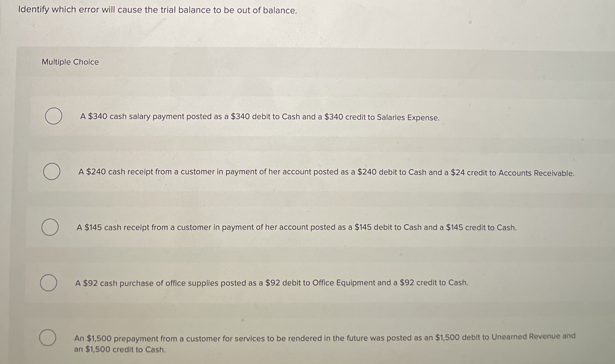Select the $240 cash receipt answer radio button
Viewport: 615px width, 364px height.
[x=52, y=171]
